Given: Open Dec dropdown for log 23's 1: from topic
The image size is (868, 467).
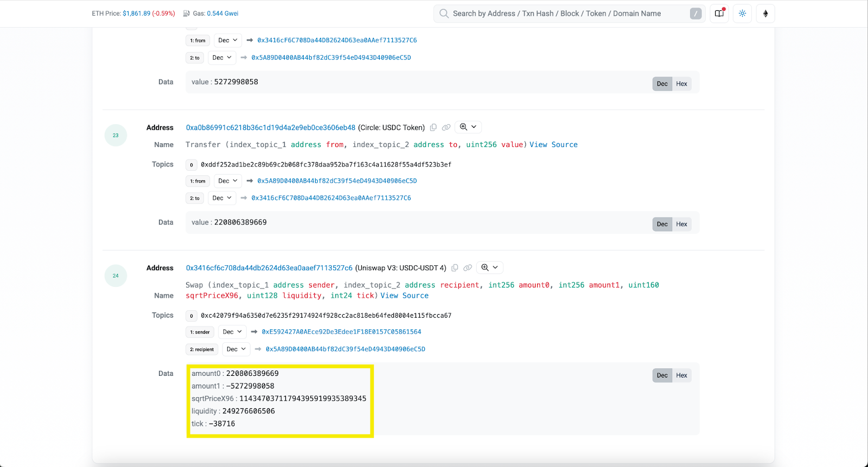Looking at the screenshot, I should 228,181.
